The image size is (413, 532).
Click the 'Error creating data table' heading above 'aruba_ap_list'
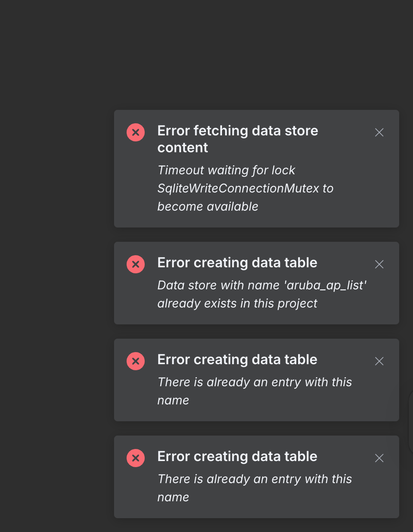(x=237, y=263)
